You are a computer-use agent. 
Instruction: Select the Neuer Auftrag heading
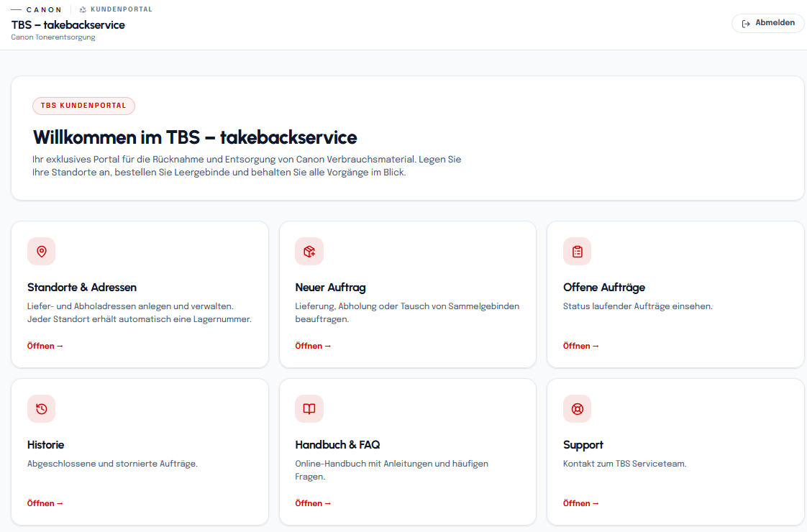(x=330, y=287)
